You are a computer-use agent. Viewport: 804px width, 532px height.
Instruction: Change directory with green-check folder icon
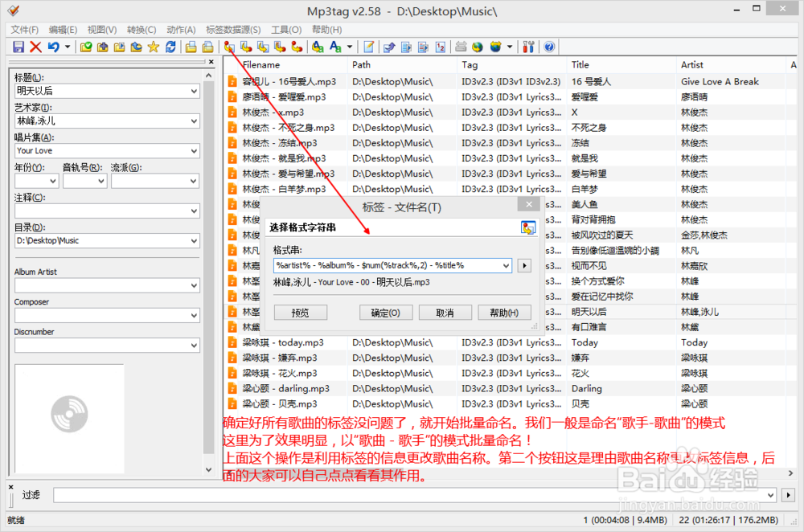[x=86, y=47]
